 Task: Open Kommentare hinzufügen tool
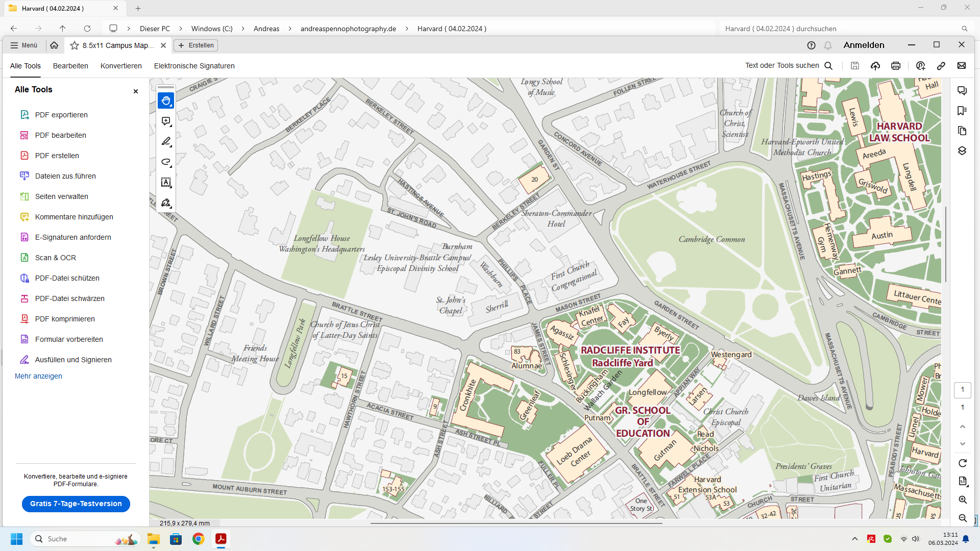tap(74, 217)
